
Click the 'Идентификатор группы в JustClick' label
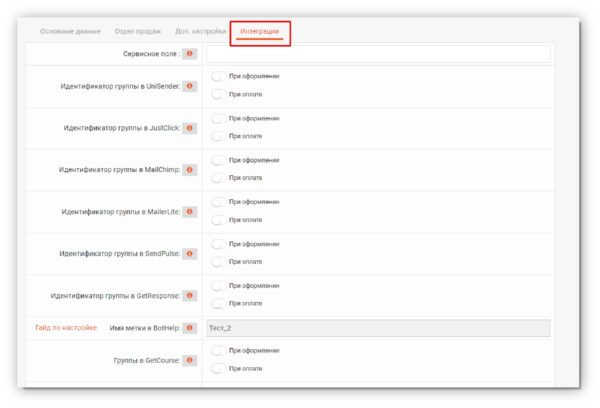(122, 128)
